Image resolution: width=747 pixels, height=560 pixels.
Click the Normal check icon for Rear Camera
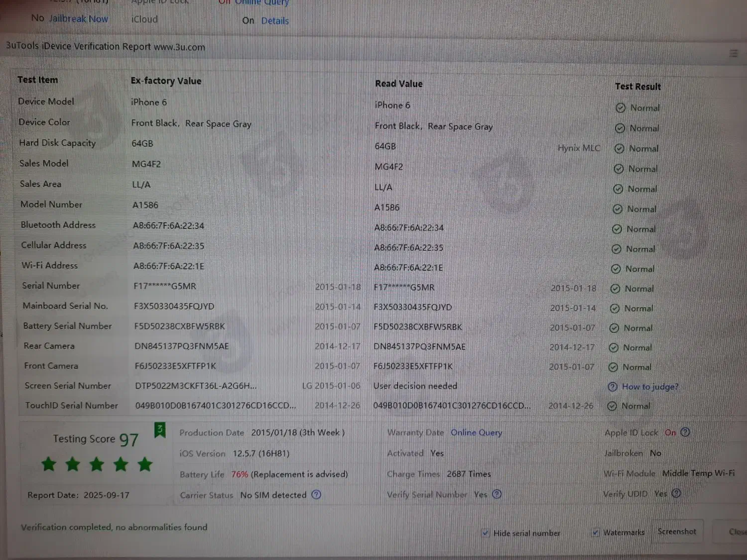614,347
